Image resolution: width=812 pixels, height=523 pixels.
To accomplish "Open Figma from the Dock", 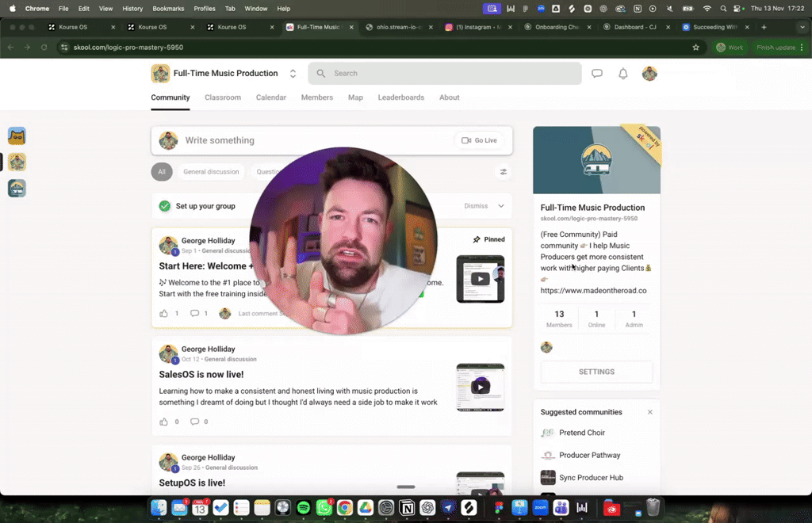I will pos(499,508).
